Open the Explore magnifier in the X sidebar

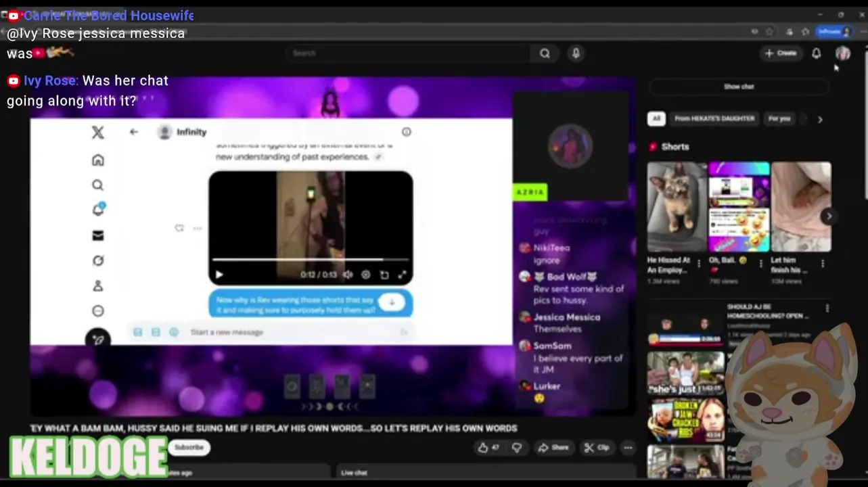[98, 185]
